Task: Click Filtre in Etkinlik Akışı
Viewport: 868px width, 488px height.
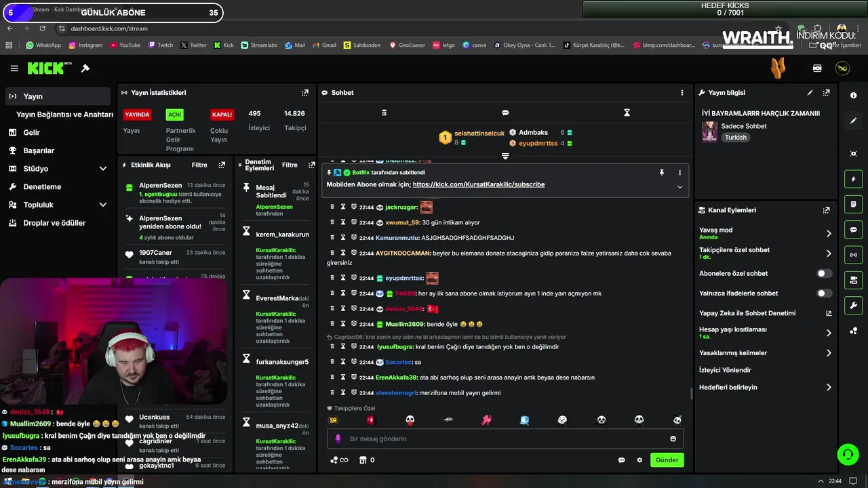Action: tap(199, 165)
